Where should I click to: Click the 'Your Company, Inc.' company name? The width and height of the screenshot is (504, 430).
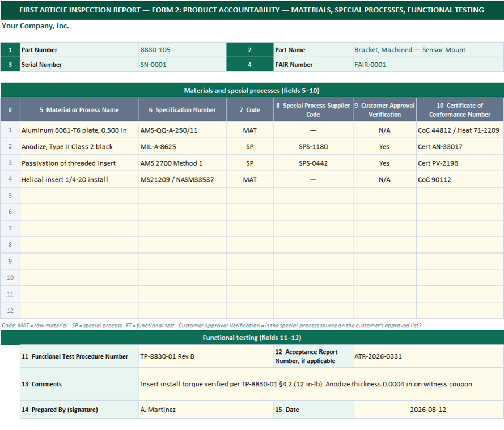(x=35, y=26)
